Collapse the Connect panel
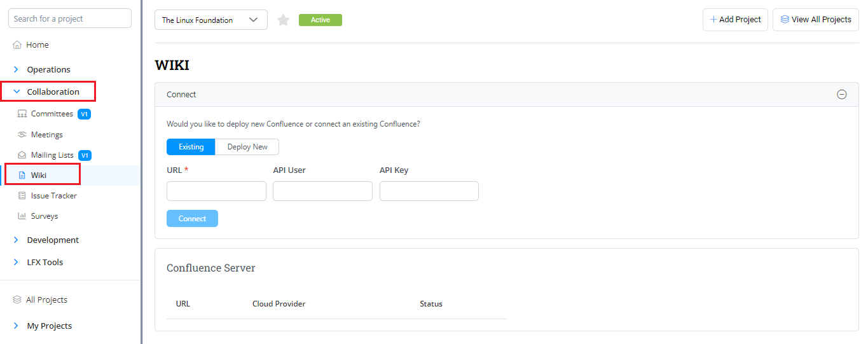The width and height of the screenshot is (868, 344). 841,95
